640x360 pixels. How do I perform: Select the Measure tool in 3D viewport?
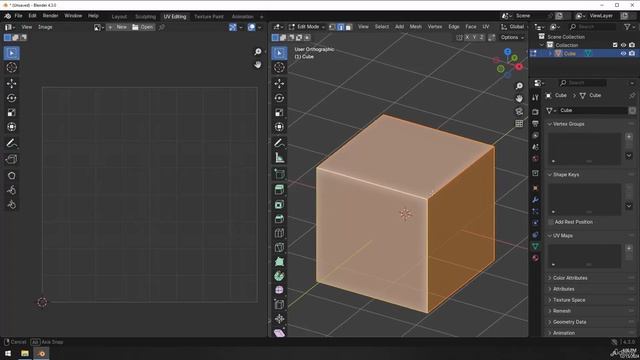(279, 158)
